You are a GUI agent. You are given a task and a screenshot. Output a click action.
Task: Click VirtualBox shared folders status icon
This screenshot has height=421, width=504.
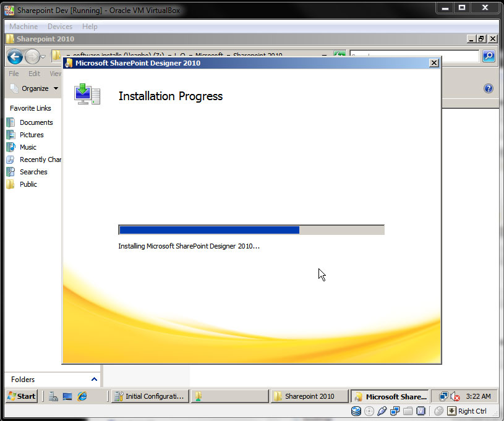[408, 411]
